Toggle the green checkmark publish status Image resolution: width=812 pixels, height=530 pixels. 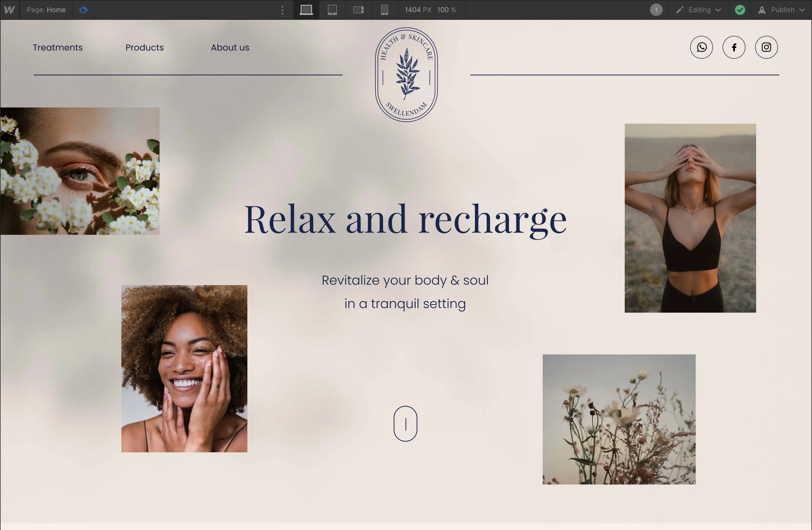pyautogui.click(x=740, y=10)
